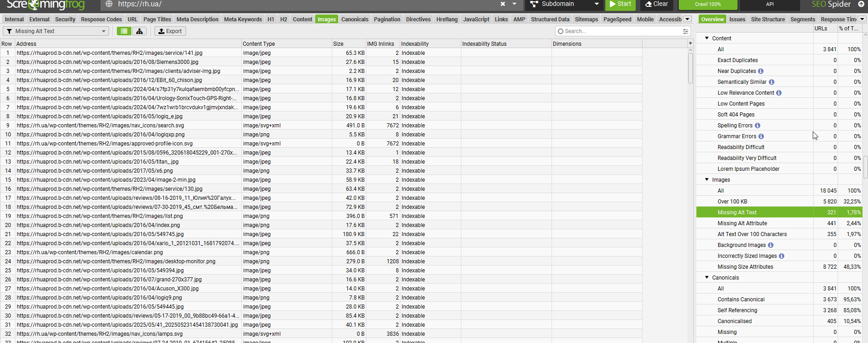Screen dimensions: 868x343
Task: Click the globe icon beside the URL field
Action: pos(109,4)
